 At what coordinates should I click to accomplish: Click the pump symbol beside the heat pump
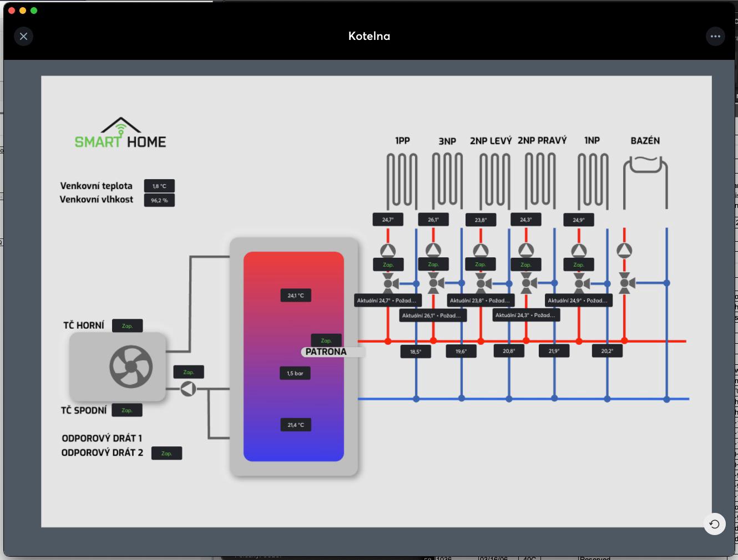click(x=188, y=389)
